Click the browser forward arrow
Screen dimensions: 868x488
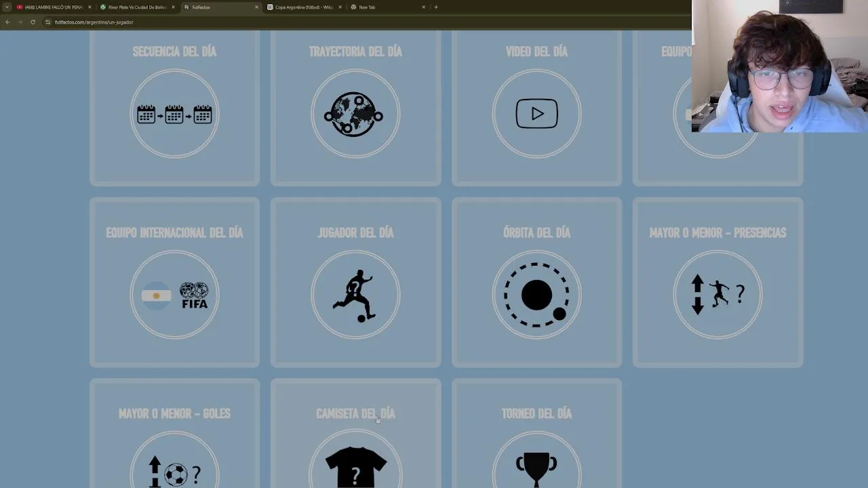[x=20, y=22]
